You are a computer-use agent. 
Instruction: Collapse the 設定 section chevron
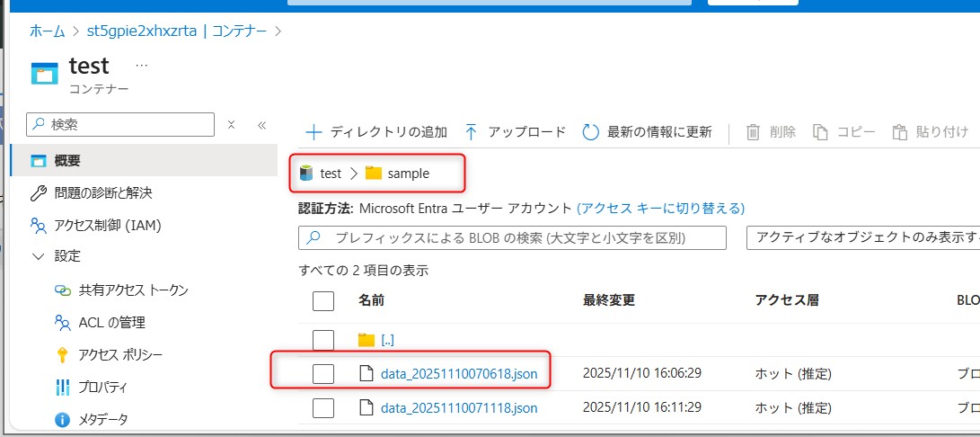pos(38,256)
